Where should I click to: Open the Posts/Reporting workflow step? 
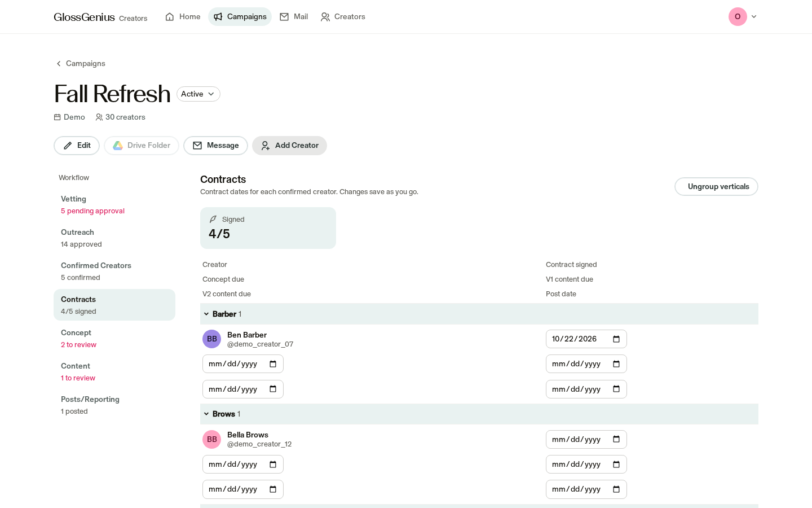pyautogui.click(x=114, y=405)
